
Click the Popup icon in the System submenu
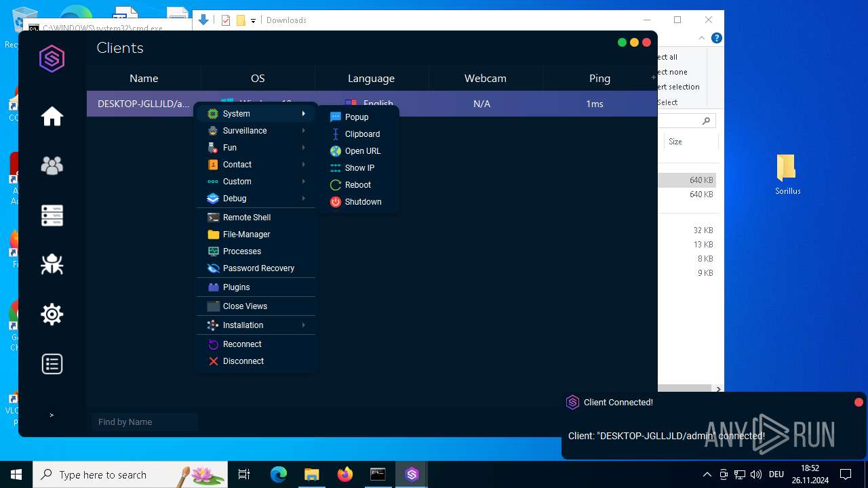335,117
